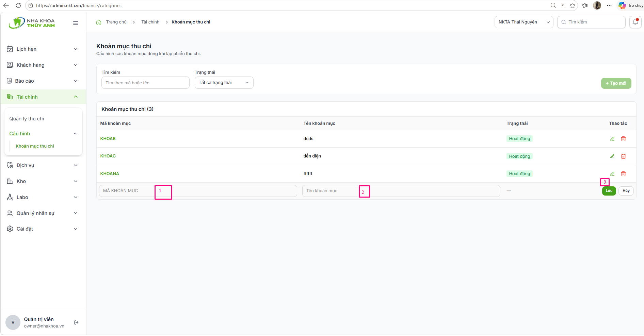Expand Quản lý nhân sự menu
This screenshot has height=336, width=644.
(43, 213)
